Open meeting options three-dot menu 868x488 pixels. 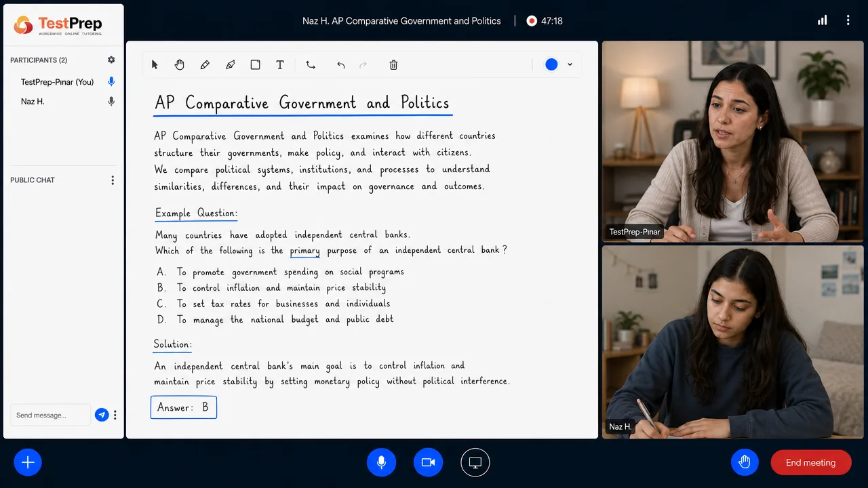(848, 20)
